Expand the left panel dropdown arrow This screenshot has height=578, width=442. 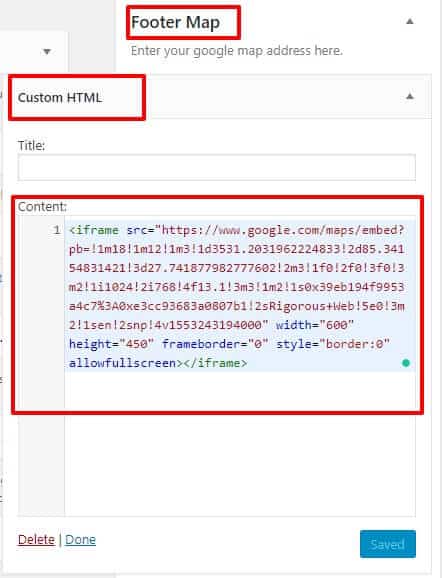point(47,52)
